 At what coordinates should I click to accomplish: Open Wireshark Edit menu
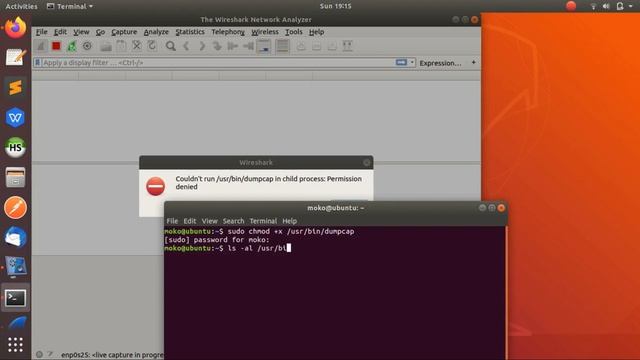[60, 32]
